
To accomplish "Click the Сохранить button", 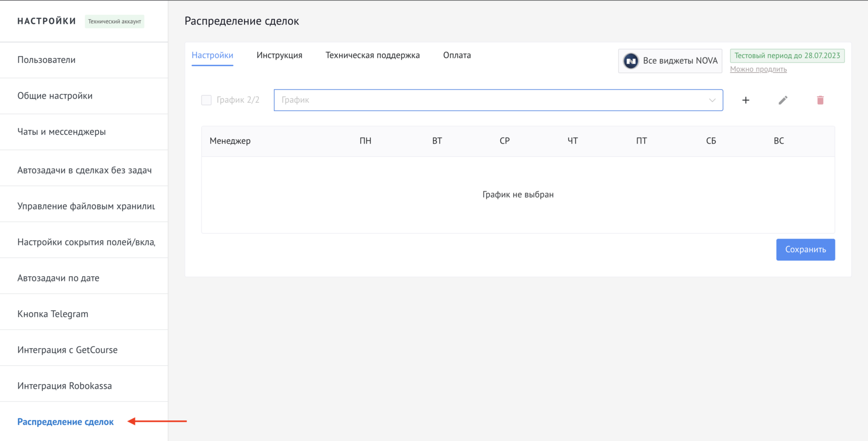I will 805,249.
